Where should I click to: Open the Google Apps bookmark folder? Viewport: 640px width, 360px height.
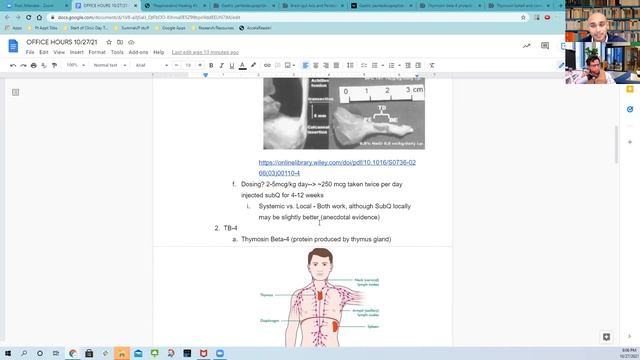click(x=170, y=28)
